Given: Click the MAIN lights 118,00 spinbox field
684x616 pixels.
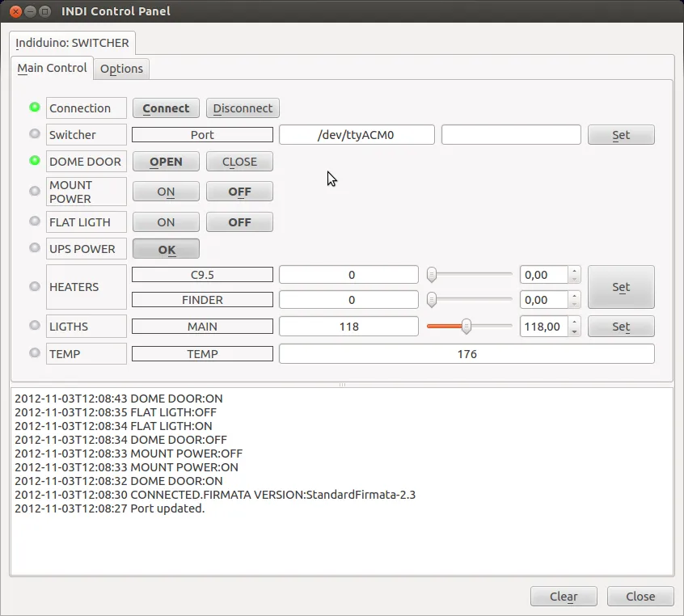Looking at the screenshot, I should pos(544,327).
